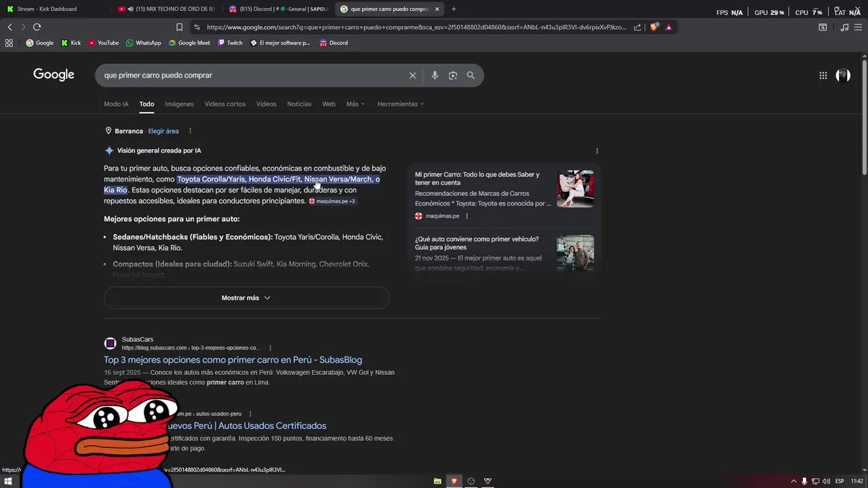Viewport: 868px width, 488px height.
Task: Open the Google Meet bookmark
Action: pos(189,43)
